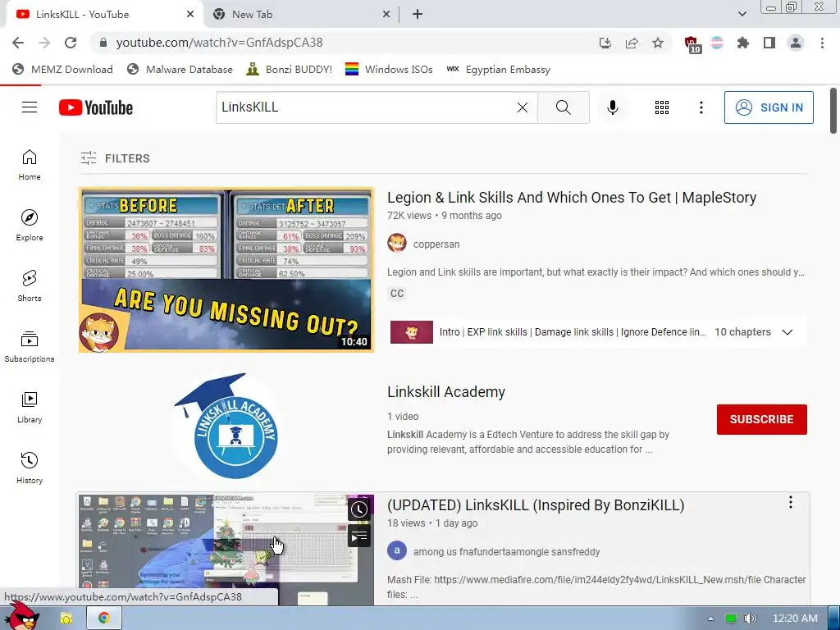Screen dimensions: 840x630
Task: Open Linkskill Academy channel logo
Action: (226, 426)
